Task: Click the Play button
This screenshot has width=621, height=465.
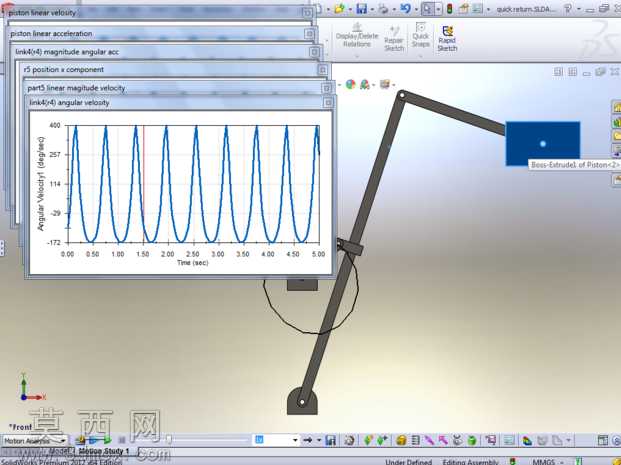Action: (x=107, y=440)
